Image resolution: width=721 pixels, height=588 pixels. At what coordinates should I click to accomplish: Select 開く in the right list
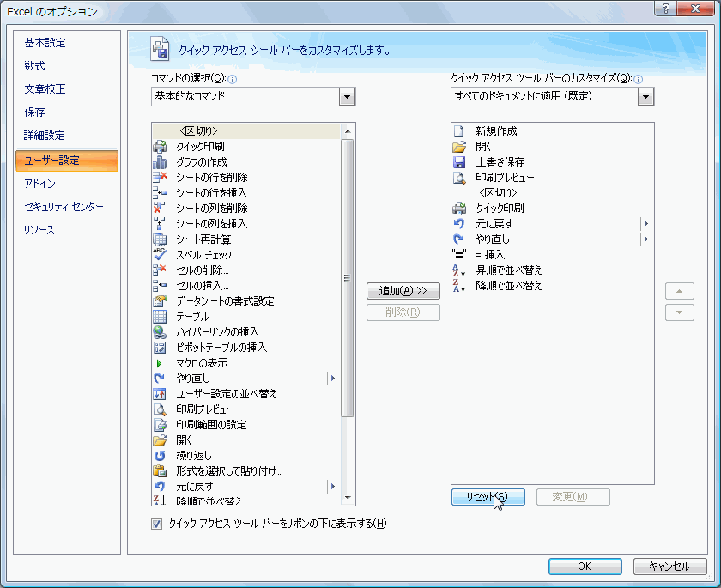(x=552, y=147)
